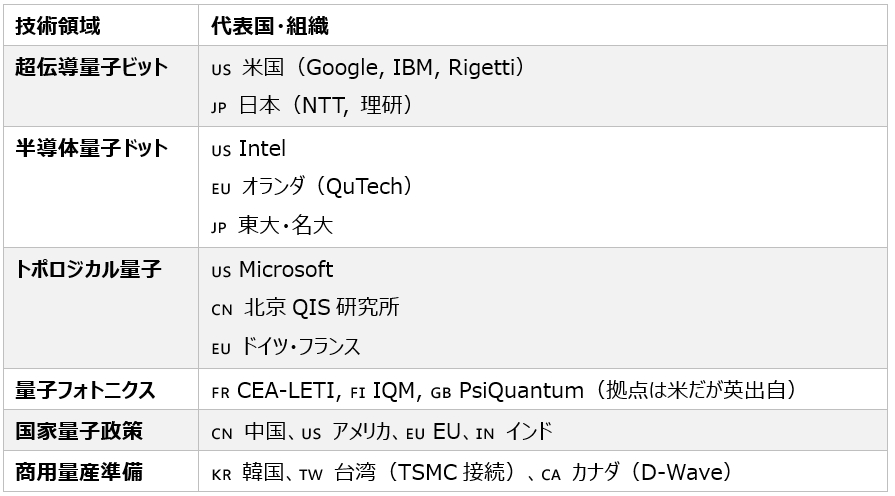
Task: Select the 超伝導量子ビット row label
Action: (92, 68)
